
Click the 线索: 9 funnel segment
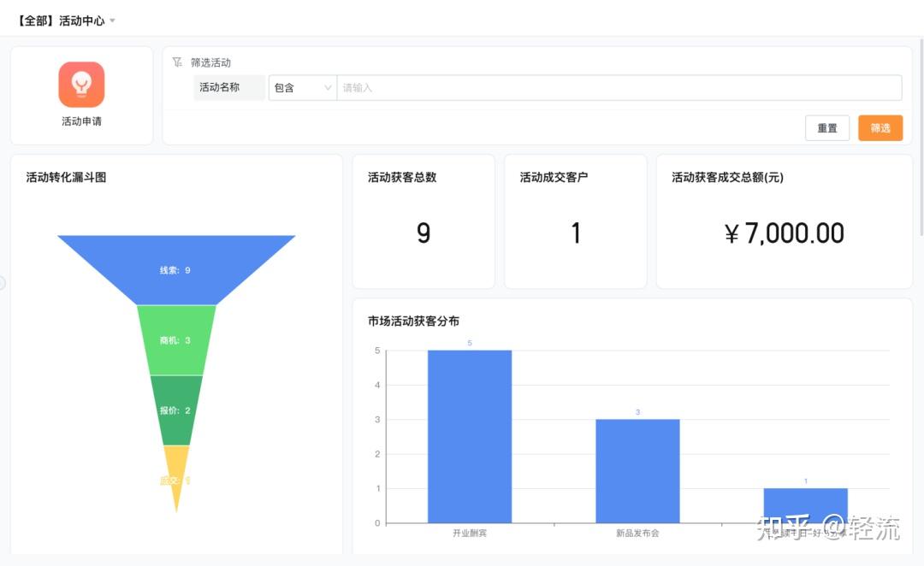[175, 269]
